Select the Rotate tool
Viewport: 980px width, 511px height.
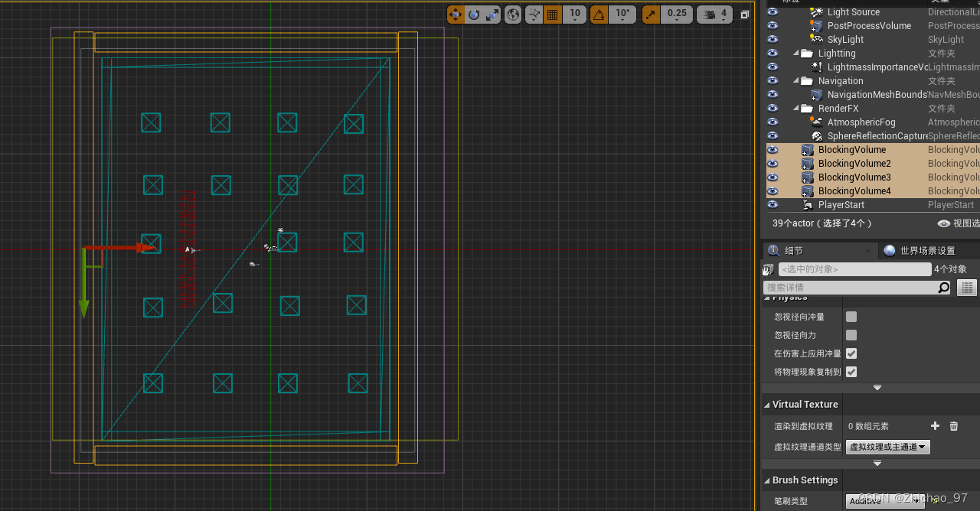pos(475,14)
